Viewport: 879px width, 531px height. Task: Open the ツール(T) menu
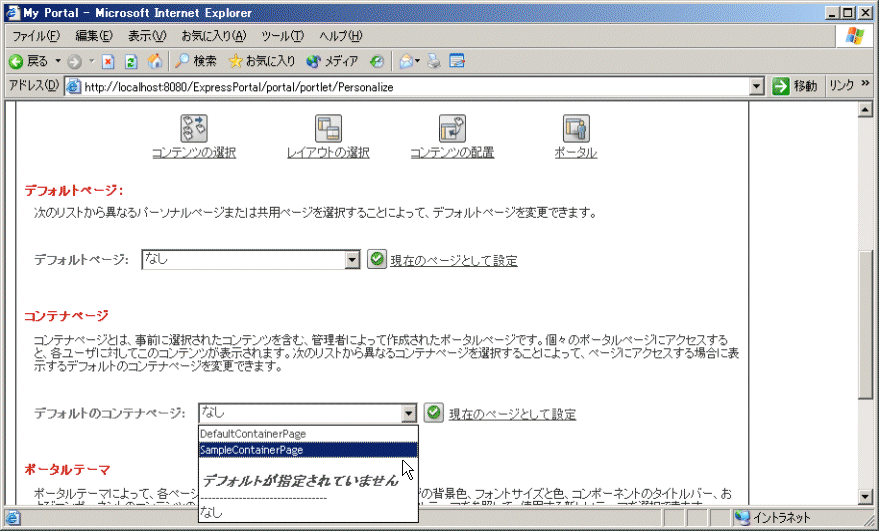coord(282,36)
